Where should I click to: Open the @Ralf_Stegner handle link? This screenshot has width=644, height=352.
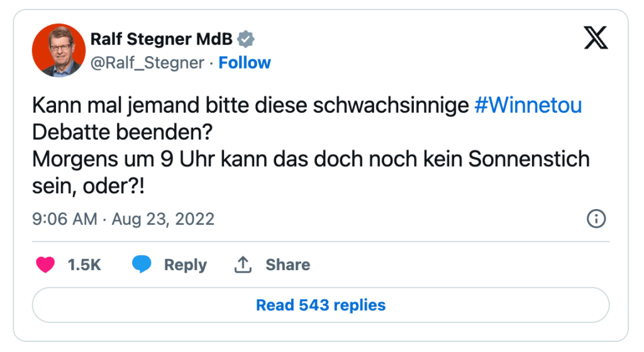pyautogui.click(x=147, y=63)
